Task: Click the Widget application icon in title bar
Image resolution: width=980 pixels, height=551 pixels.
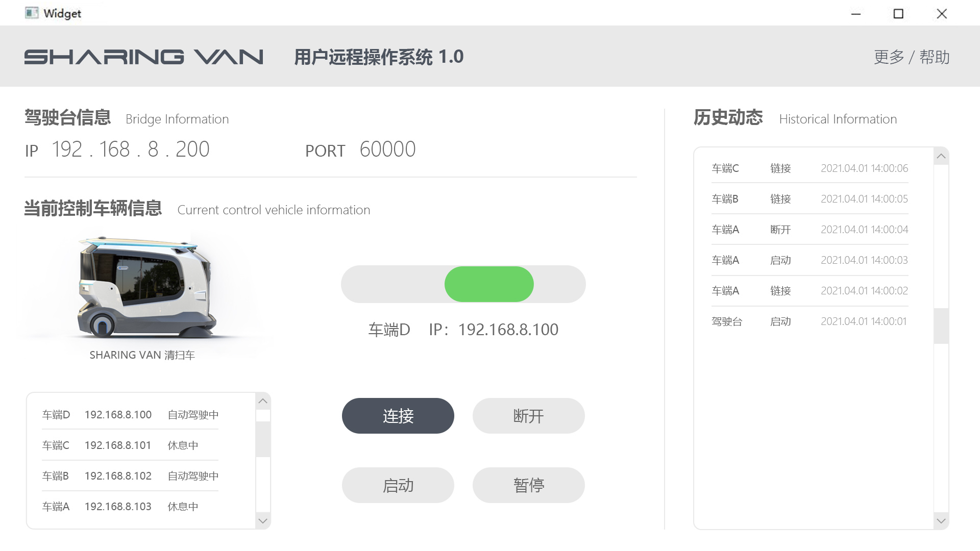Action: pos(33,13)
